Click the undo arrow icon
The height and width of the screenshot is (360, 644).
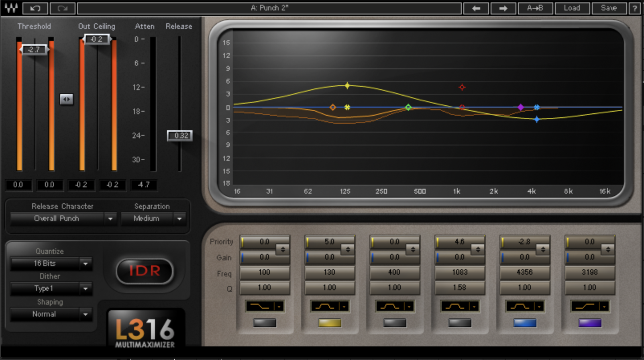coord(35,8)
